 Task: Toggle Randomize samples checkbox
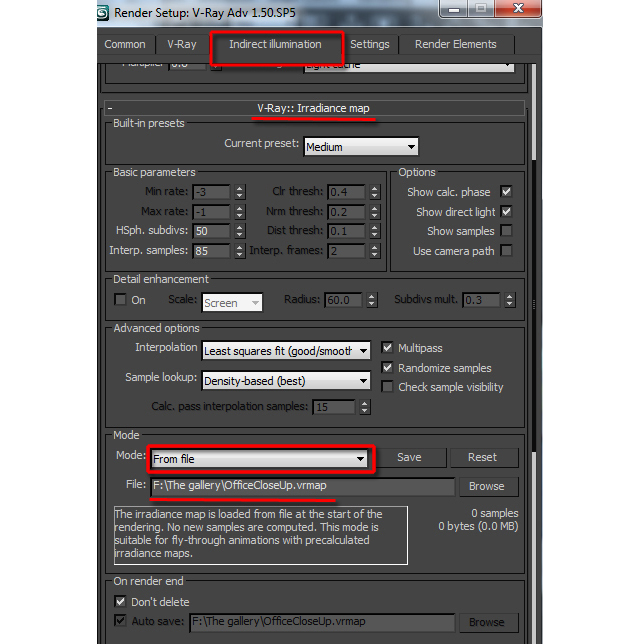click(387, 367)
